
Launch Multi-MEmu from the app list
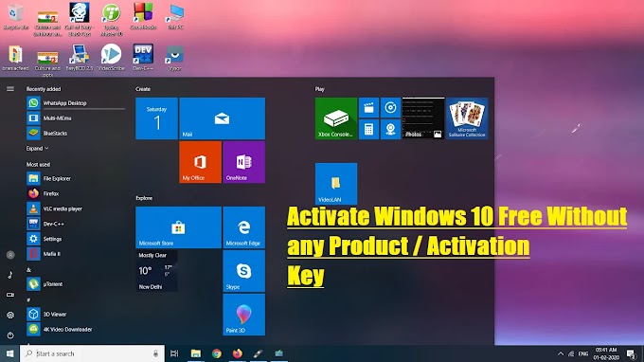76,118
